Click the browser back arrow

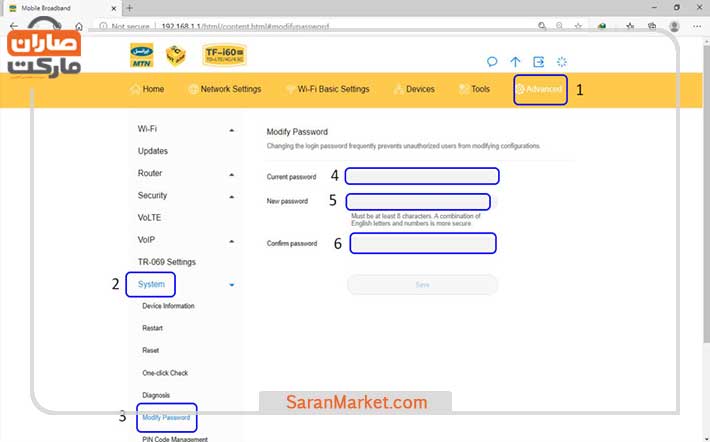[x=14, y=26]
